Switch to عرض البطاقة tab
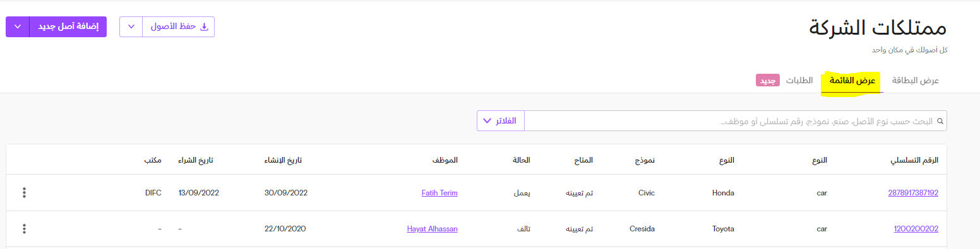Viewport: 980px width, 249px height. coord(915,81)
